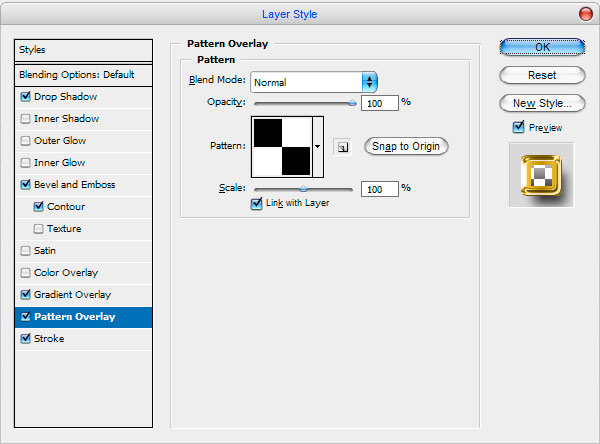Select the Drop Shadow settings label
This screenshot has width=600, height=444.
[x=65, y=96]
